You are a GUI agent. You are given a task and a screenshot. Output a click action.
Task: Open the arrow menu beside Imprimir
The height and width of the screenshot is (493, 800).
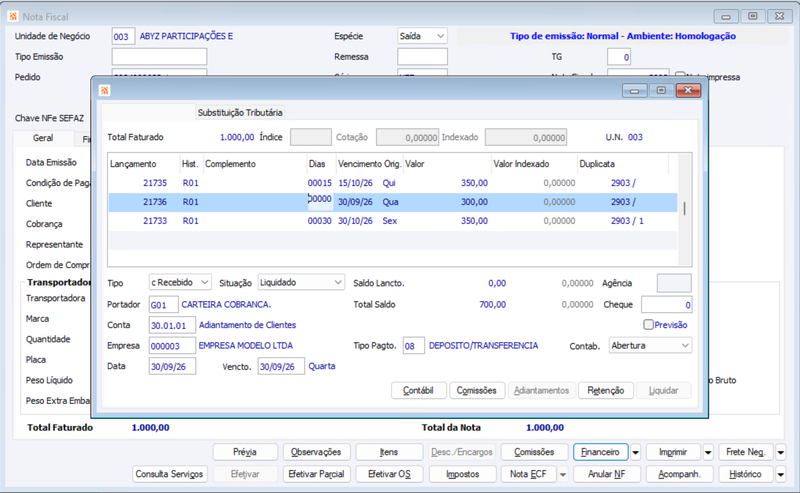tap(708, 452)
